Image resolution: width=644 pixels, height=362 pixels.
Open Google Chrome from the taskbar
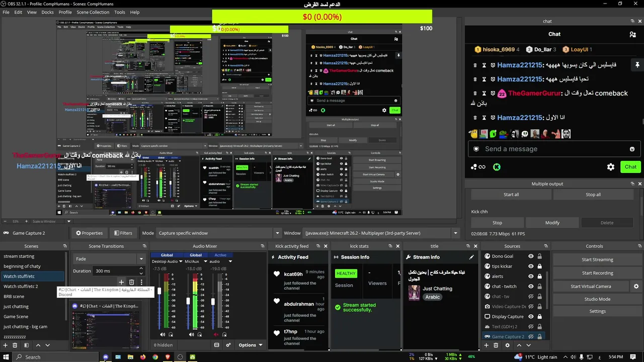(x=155, y=357)
